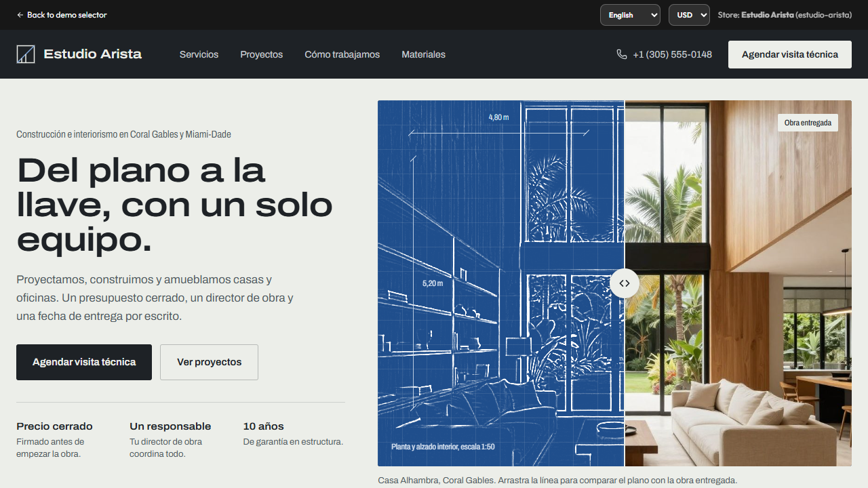Open the Cómo trabajamos page

click(342, 54)
